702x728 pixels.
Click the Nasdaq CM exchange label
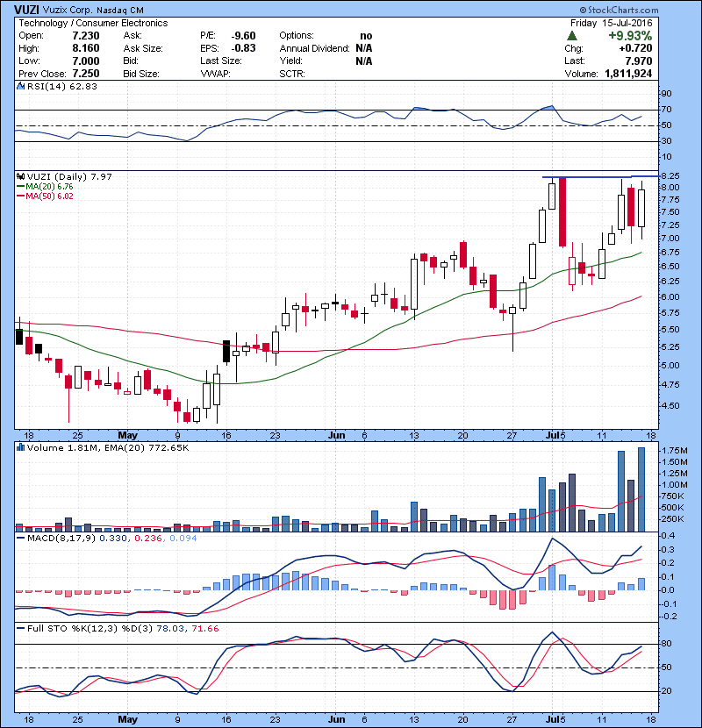(x=120, y=11)
